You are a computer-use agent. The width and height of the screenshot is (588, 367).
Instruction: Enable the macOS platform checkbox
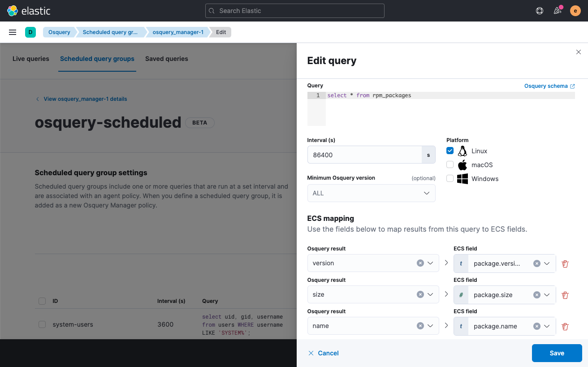450,165
